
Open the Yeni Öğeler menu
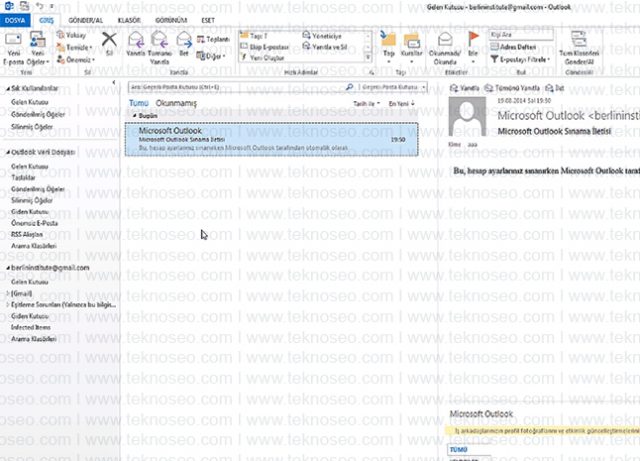tap(38, 49)
